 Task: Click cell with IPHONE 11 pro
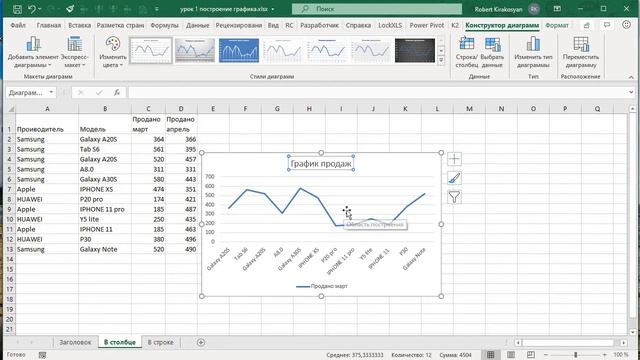point(105,209)
